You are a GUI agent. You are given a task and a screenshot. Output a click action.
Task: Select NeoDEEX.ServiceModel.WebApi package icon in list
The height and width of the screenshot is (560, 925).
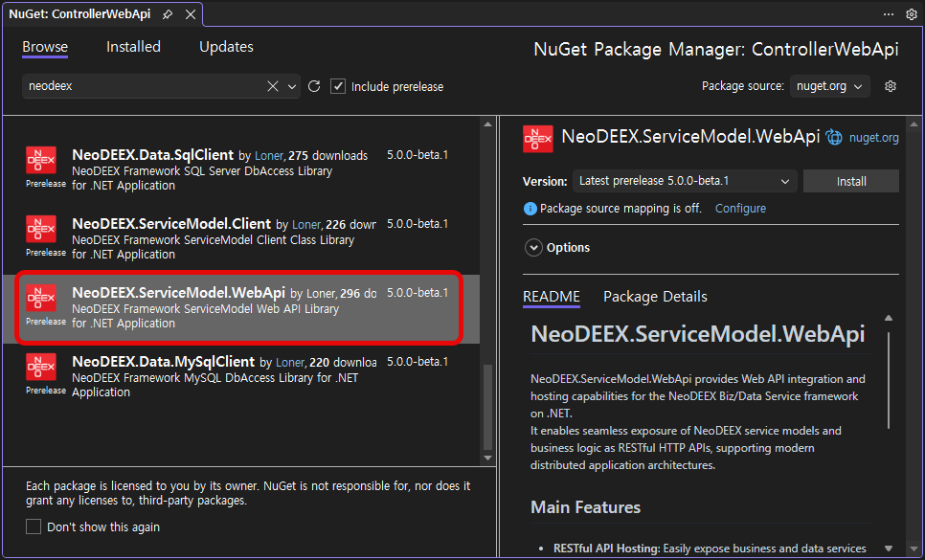pyautogui.click(x=41, y=298)
